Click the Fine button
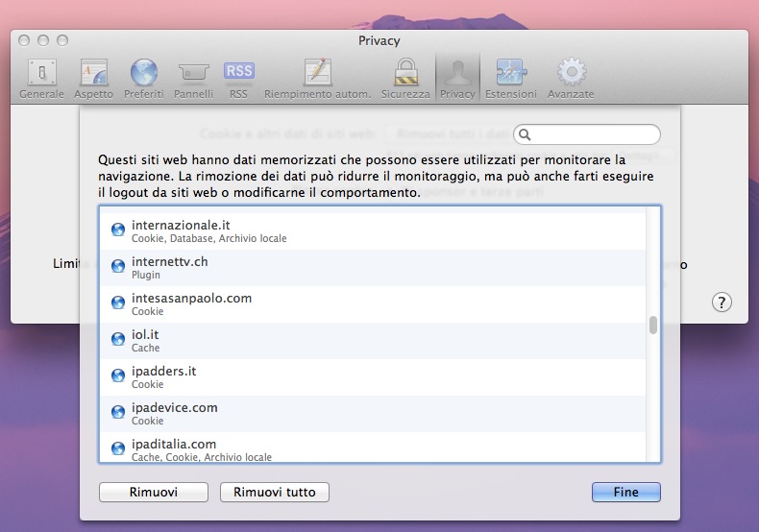 tap(625, 493)
